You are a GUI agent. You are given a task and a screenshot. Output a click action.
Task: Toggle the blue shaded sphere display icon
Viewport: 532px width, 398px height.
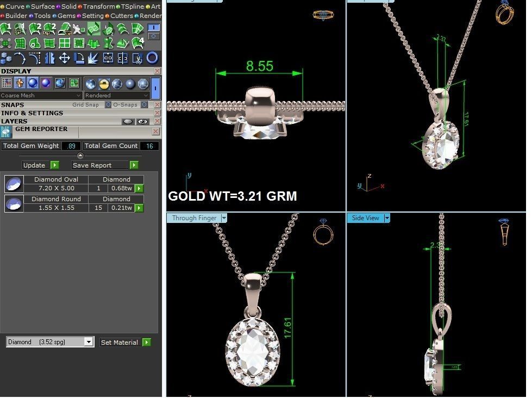[x=33, y=83]
